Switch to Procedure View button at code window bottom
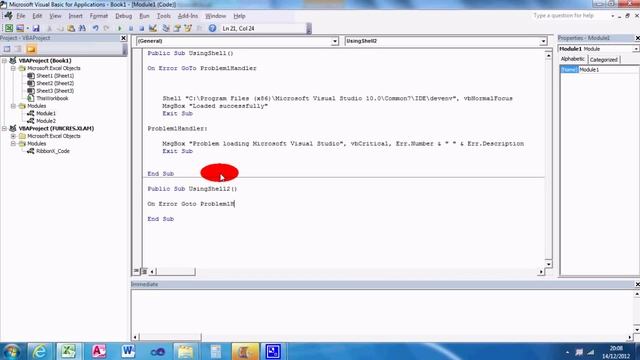The width and height of the screenshot is (640, 360). (136, 271)
